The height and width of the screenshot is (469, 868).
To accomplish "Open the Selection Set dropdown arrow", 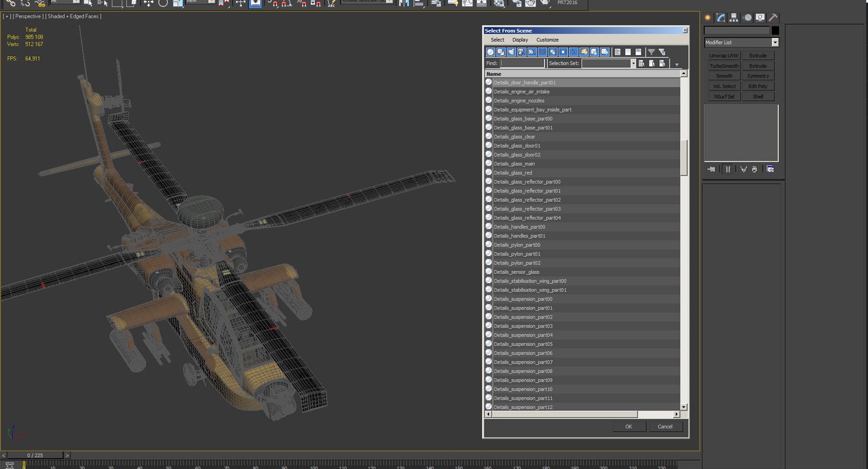I will point(633,63).
